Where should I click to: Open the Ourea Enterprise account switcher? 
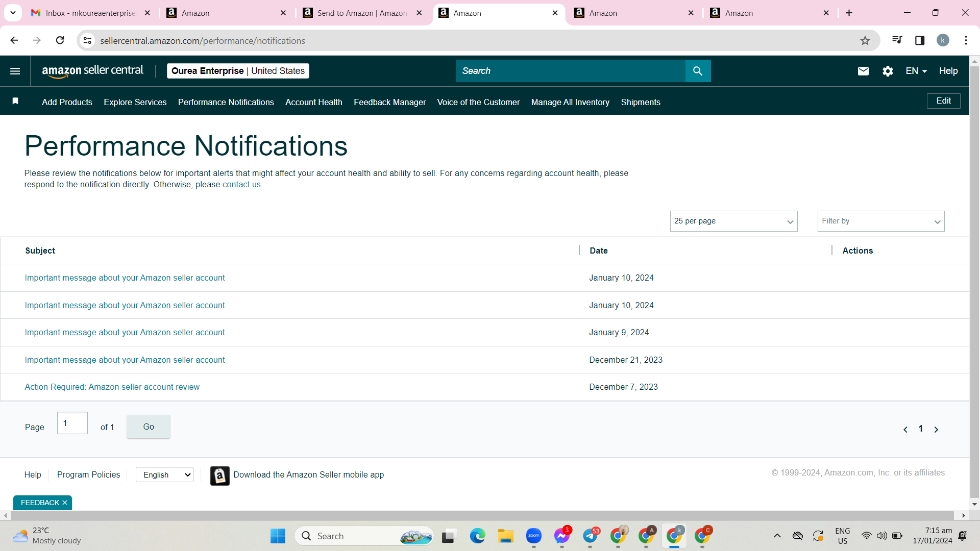tap(238, 71)
